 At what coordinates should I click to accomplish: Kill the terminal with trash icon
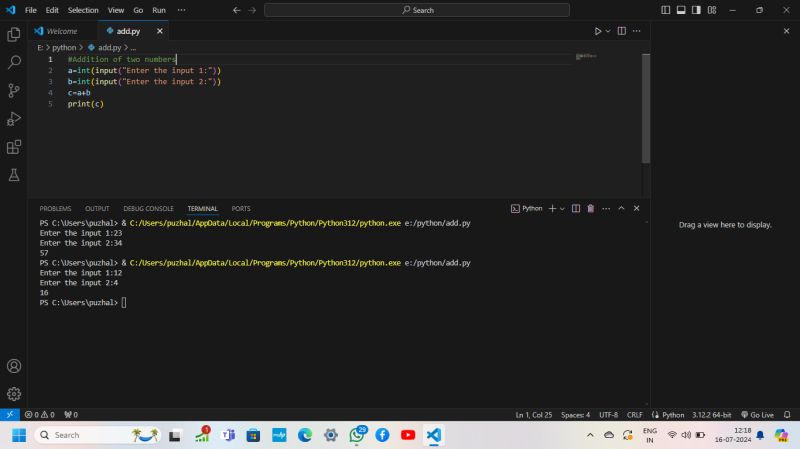click(590, 208)
